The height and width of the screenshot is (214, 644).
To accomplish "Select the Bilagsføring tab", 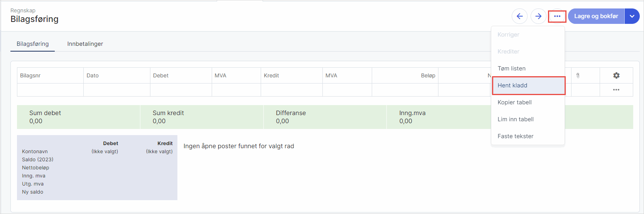I will [33, 44].
